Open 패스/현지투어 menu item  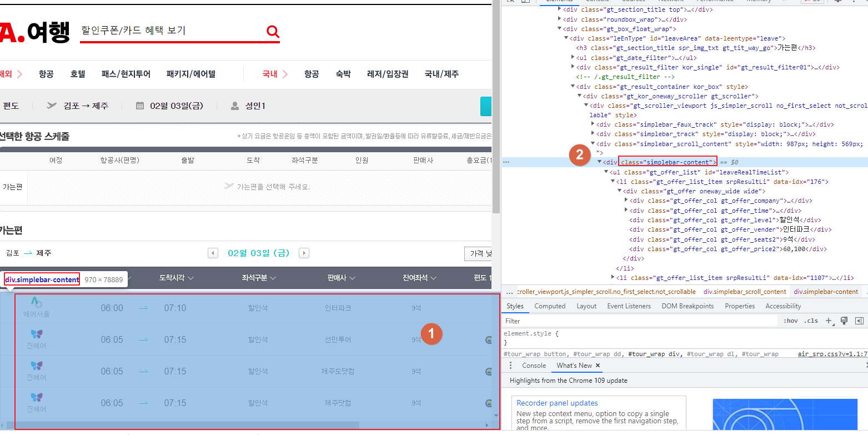126,74
